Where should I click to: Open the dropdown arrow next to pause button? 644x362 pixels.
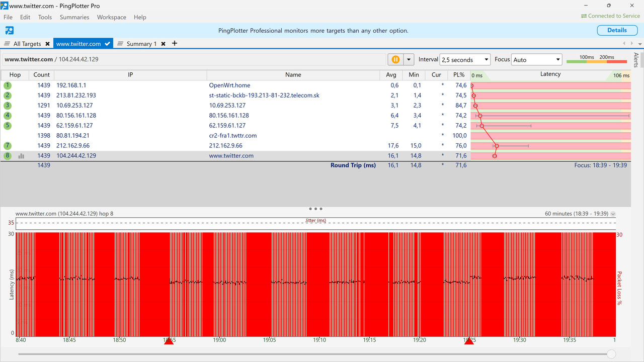pos(409,59)
